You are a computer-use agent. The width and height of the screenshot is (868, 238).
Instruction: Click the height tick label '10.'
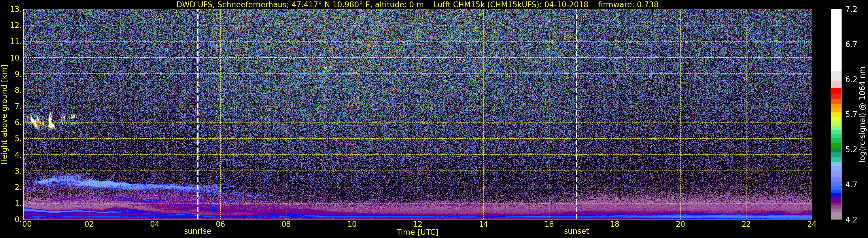pos(16,58)
